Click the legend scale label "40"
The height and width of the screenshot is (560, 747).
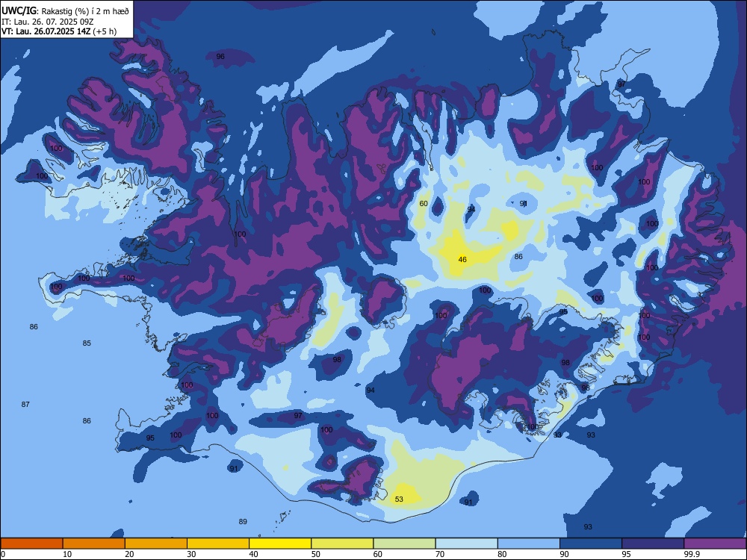pyautogui.click(x=253, y=554)
